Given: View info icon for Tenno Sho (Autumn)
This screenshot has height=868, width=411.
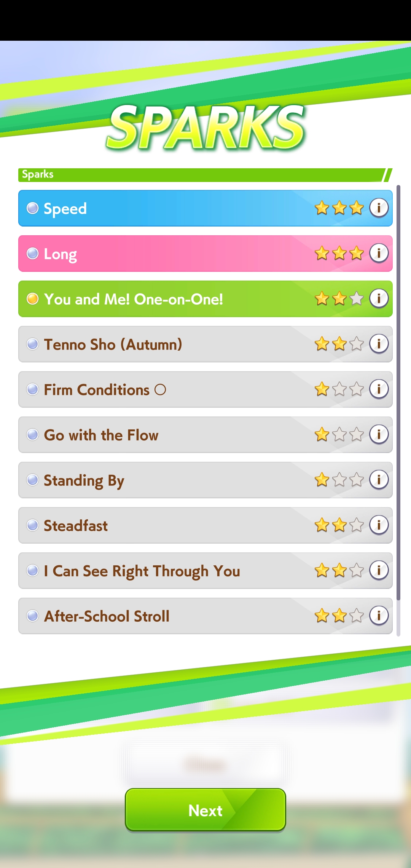Looking at the screenshot, I should coord(379,344).
